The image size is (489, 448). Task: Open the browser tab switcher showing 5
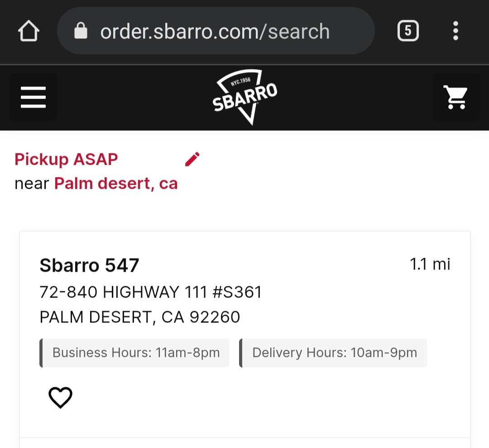point(407,31)
